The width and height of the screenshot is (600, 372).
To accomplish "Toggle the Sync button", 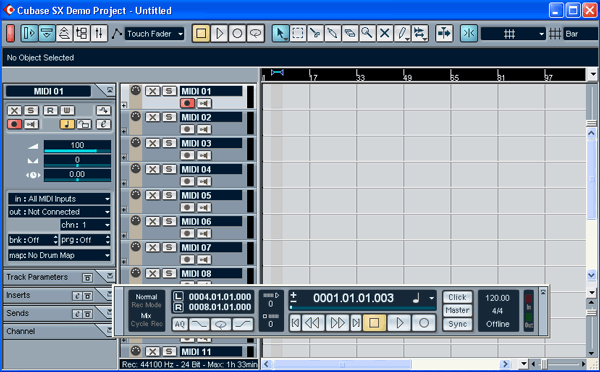I will [x=457, y=324].
